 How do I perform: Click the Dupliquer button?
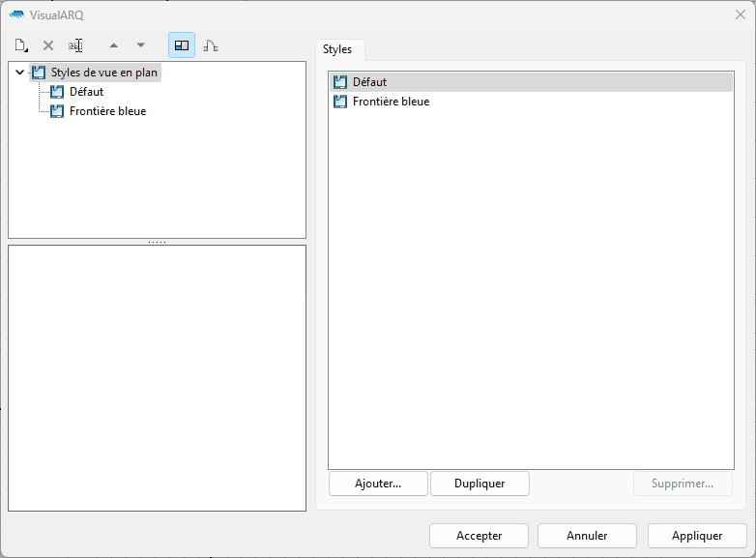coord(480,484)
